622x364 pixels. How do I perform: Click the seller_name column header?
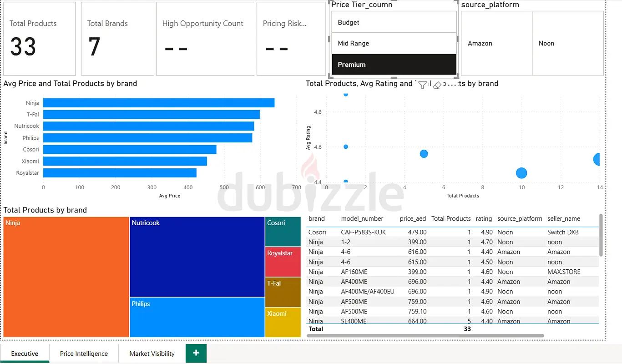tap(564, 218)
